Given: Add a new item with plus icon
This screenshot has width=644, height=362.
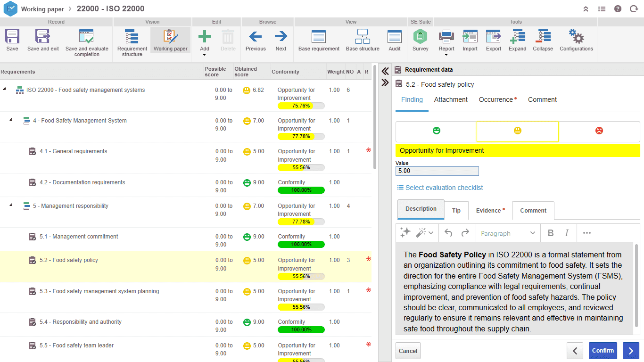Looking at the screenshot, I should (x=205, y=36).
